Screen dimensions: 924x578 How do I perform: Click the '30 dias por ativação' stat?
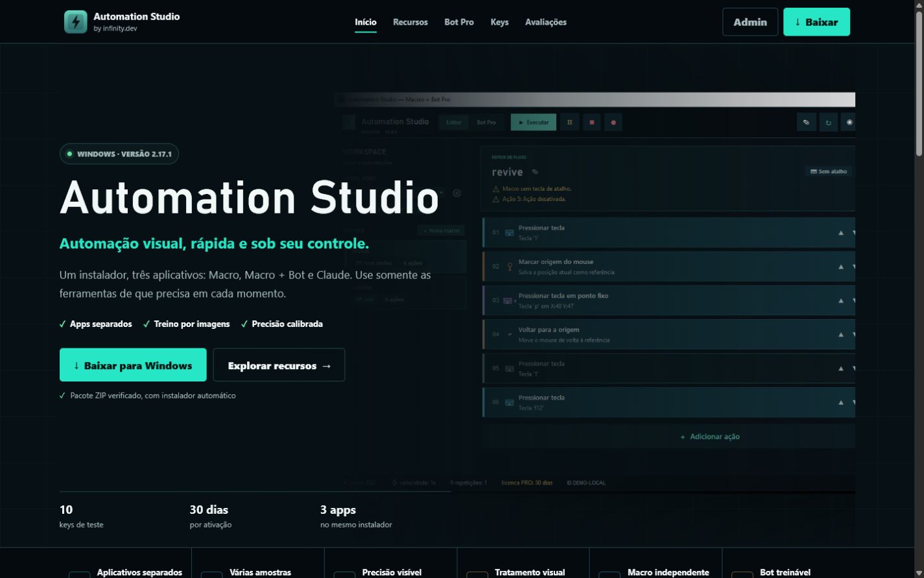coord(210,516)
